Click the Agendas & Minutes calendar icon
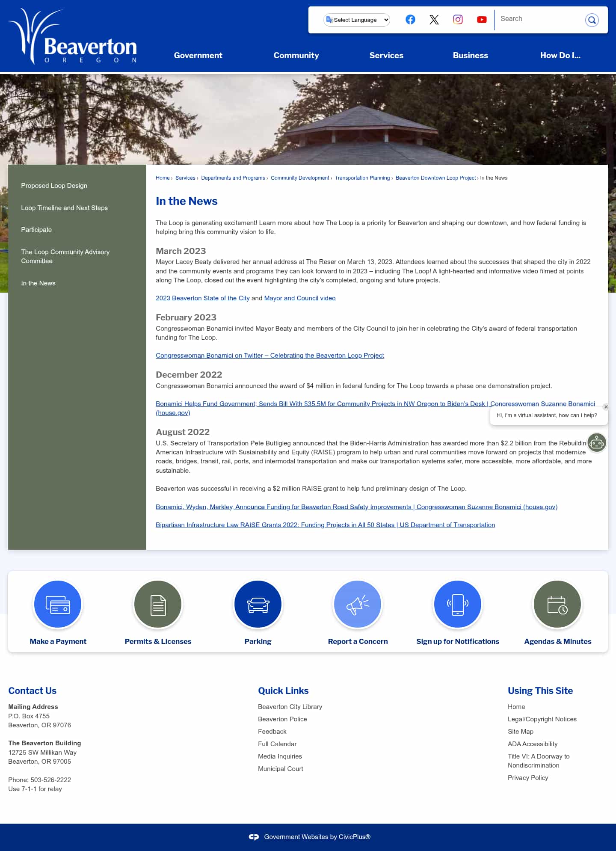616x851 pixels. click(x=557, y=604)
